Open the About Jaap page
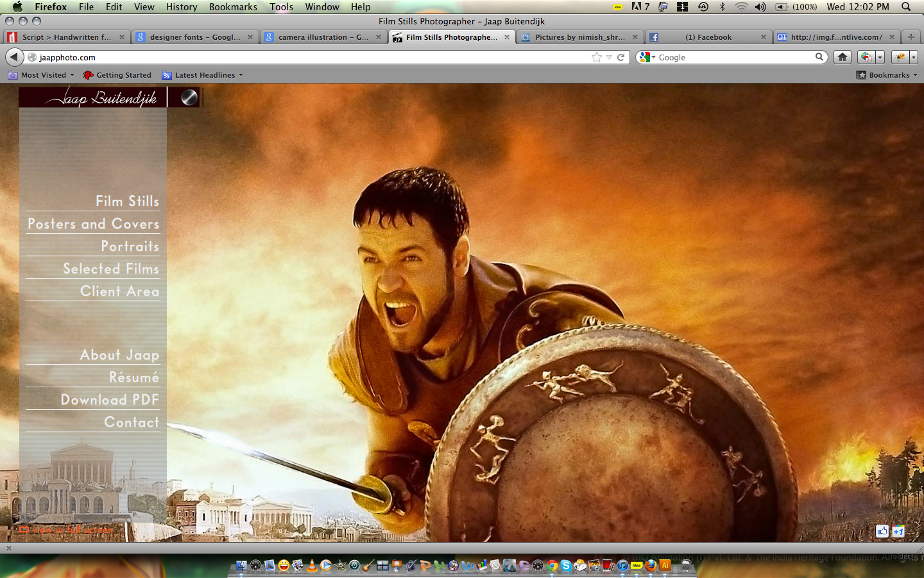 click(119, 355)
